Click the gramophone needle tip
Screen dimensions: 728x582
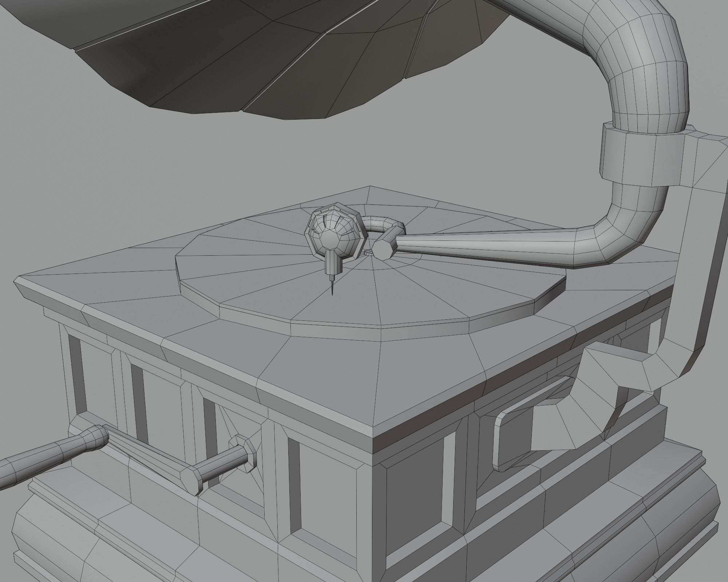(332, 293)
